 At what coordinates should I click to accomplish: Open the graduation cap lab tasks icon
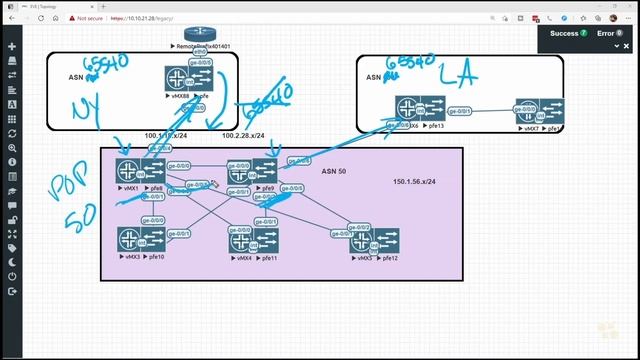click(12, 191)
